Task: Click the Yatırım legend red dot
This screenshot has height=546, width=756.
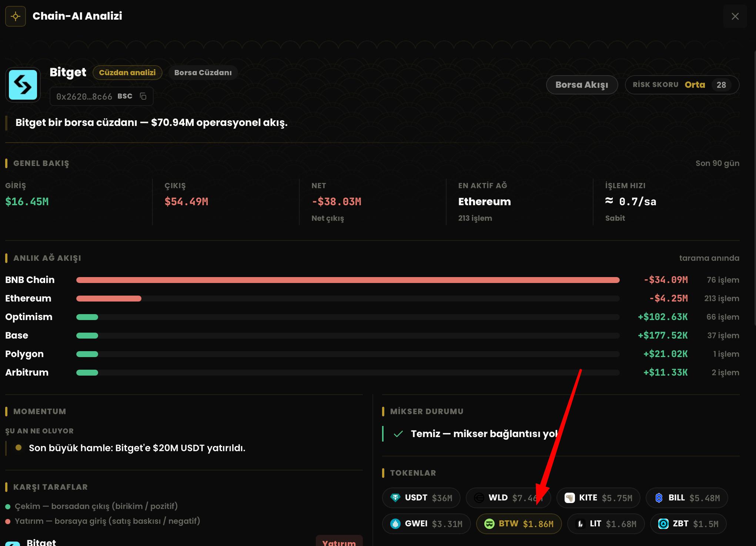Action: [8, 522]
